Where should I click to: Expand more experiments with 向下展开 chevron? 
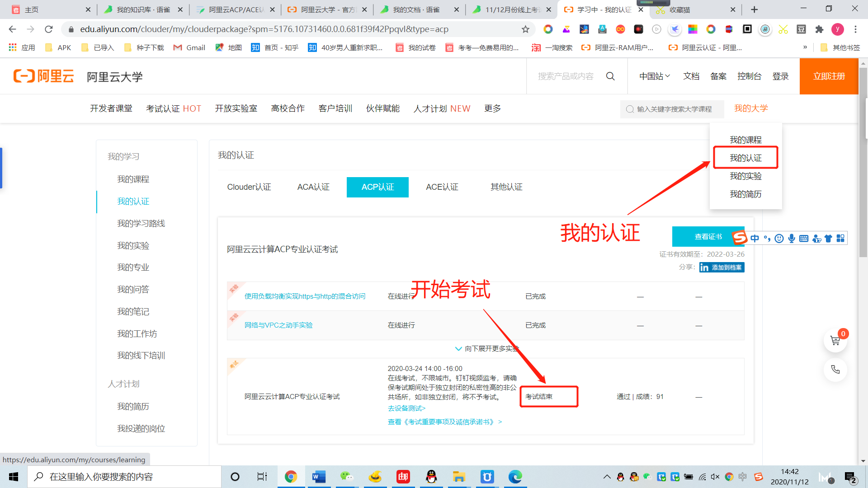point(458,349)
